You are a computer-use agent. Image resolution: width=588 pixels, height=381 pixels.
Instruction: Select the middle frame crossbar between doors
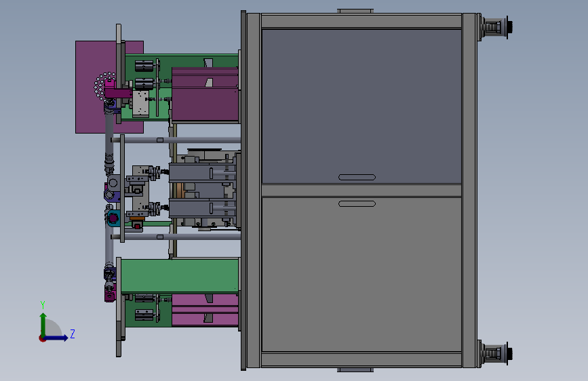(x=361, y=190)
